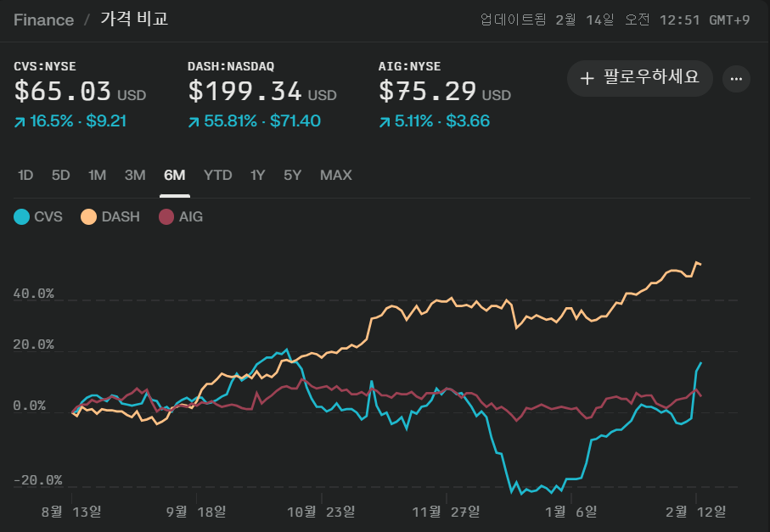Click the 0.0% y-axis label

tap(29, 406)
